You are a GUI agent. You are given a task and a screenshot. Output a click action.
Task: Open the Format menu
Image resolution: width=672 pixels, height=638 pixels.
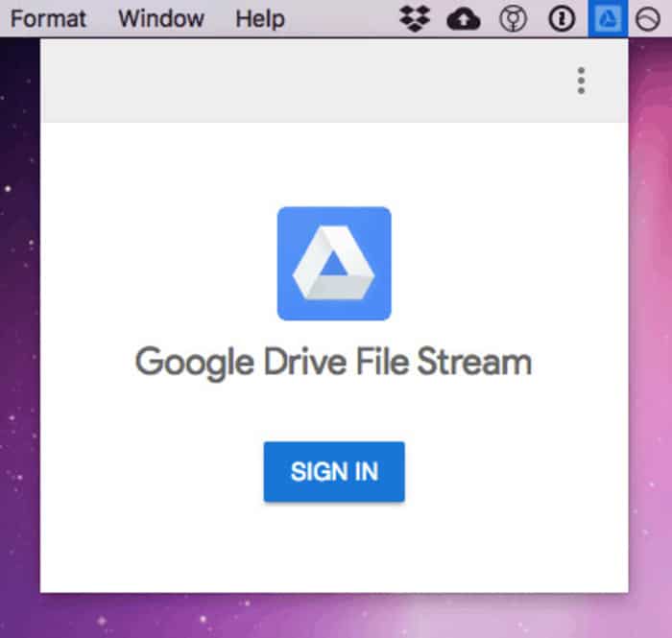coord(48,19)
